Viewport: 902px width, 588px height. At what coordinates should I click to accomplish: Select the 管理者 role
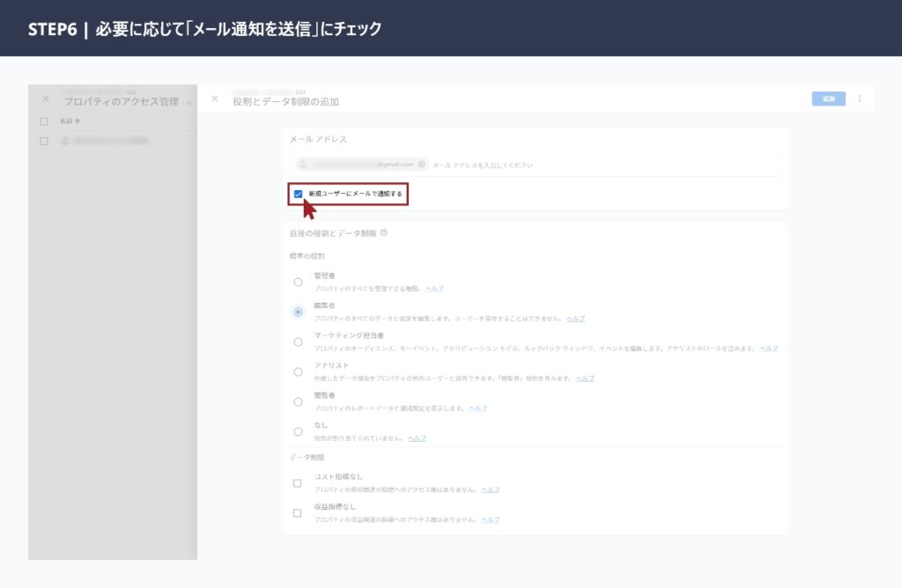(x=298, y=280)
